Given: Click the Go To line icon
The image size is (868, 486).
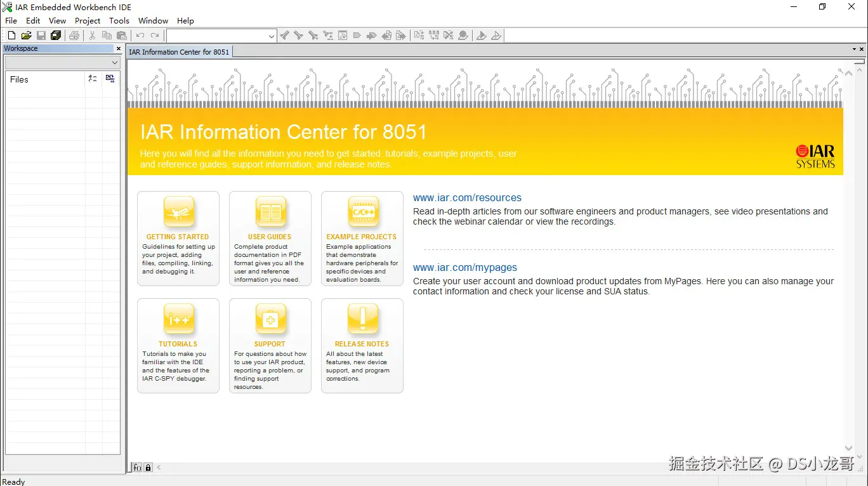Looking at the screenshot, I should coord(343,36).
